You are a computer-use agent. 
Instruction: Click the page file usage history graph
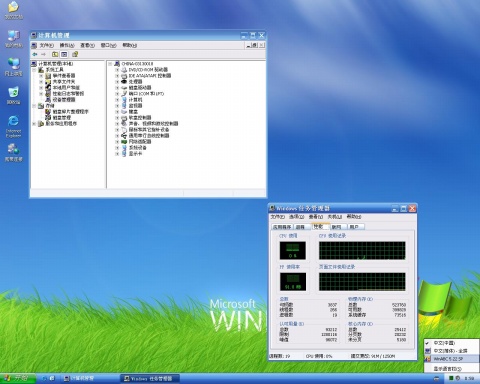tap(362, 282)
